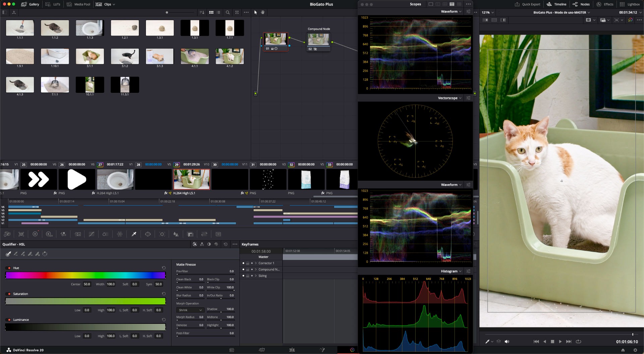Enable loop playback
This screenshot has width=644, height=354.
(x=579, y=341)
